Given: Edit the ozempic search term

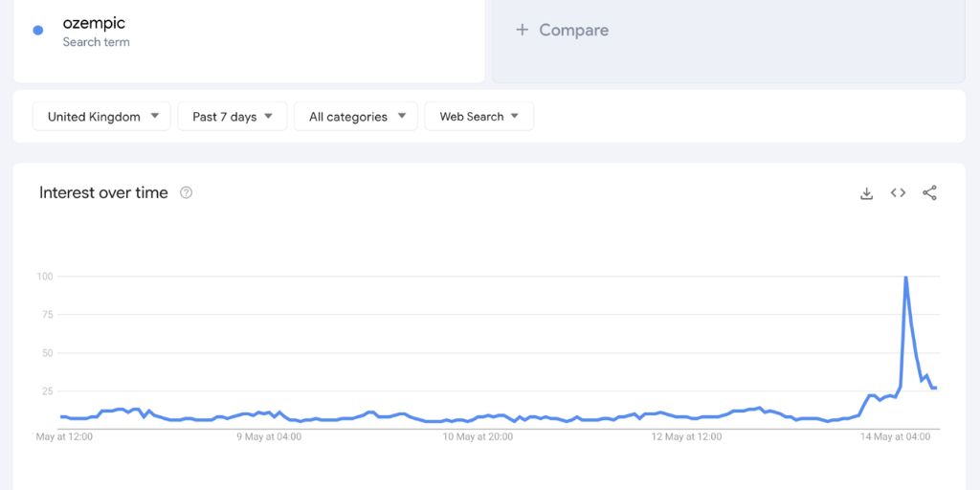Looking at the screenshot, I should click(94, 23).
